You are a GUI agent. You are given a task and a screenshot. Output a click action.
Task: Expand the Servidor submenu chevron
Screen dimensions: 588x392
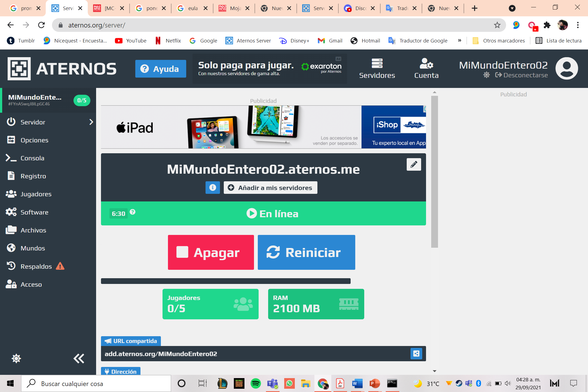[91, 122]
